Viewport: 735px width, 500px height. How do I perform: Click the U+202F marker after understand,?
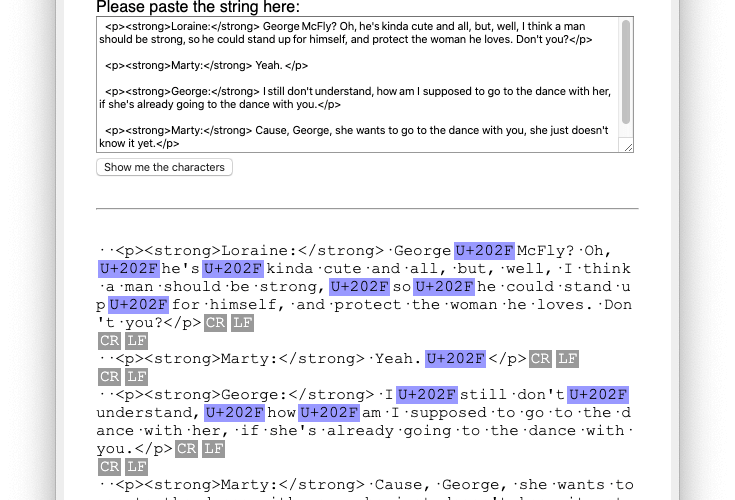[234, 412]
